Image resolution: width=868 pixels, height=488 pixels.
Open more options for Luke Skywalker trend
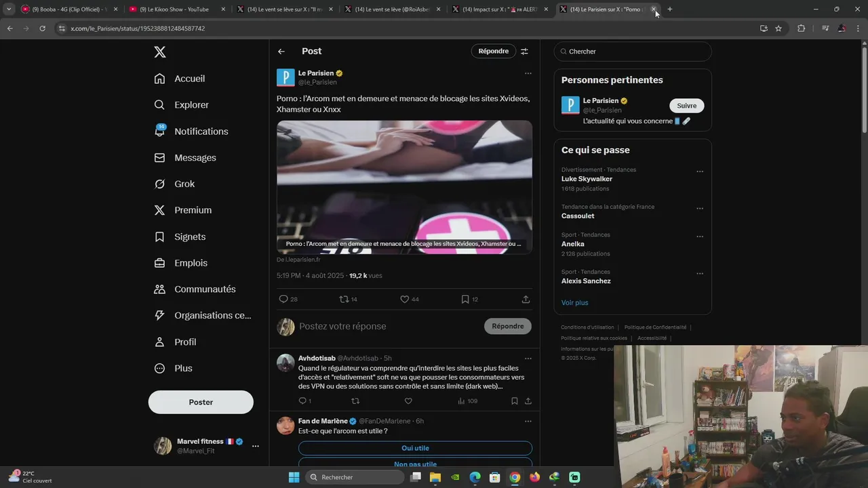click(700, 171)
